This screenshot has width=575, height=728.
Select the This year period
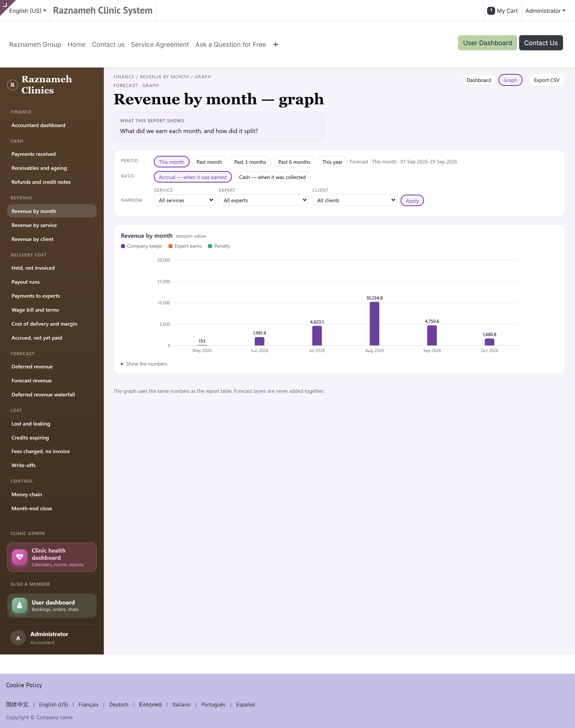click(332, 162)
